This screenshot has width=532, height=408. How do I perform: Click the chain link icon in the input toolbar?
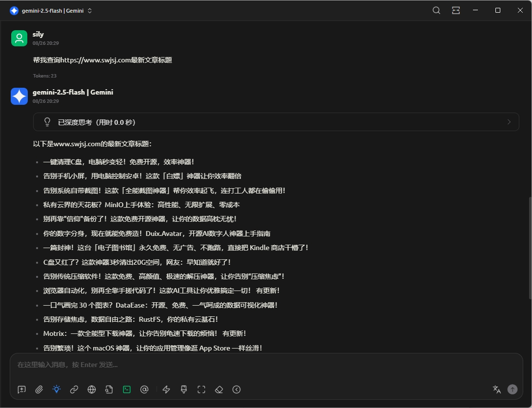[x=74, y=389]
